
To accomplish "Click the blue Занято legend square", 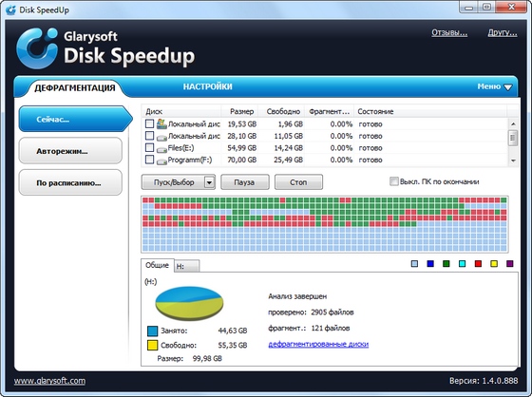I will tap(152, 331).
